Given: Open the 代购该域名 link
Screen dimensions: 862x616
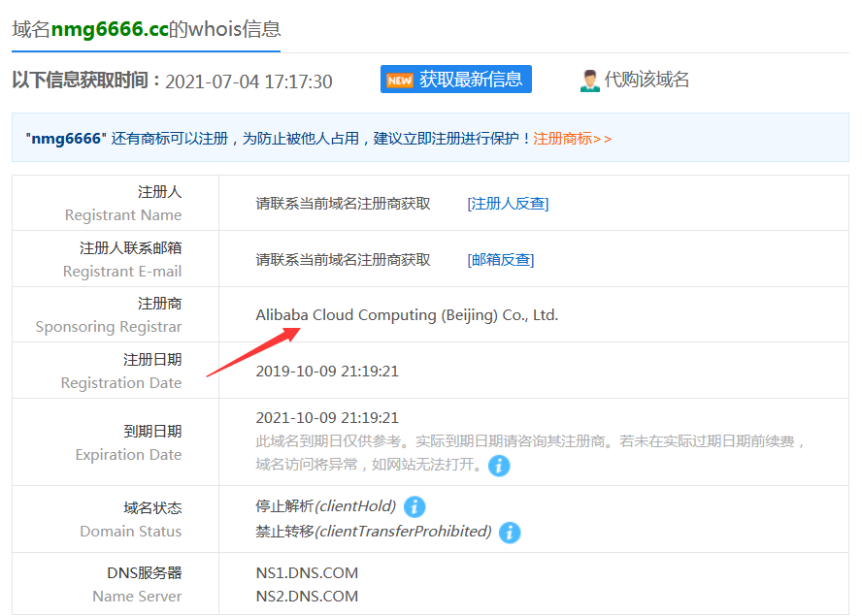Looking at the screenshot, I should 646,80.
